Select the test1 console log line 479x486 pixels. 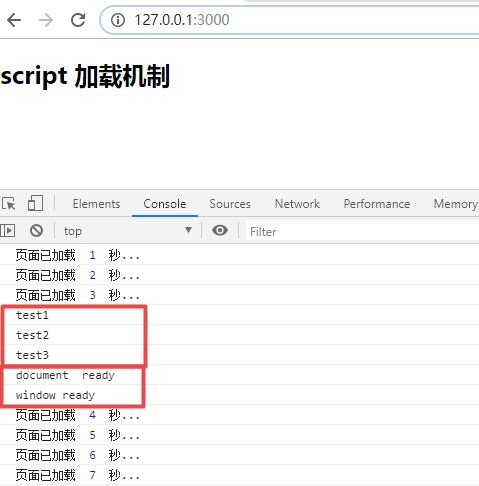pos(239,315)
